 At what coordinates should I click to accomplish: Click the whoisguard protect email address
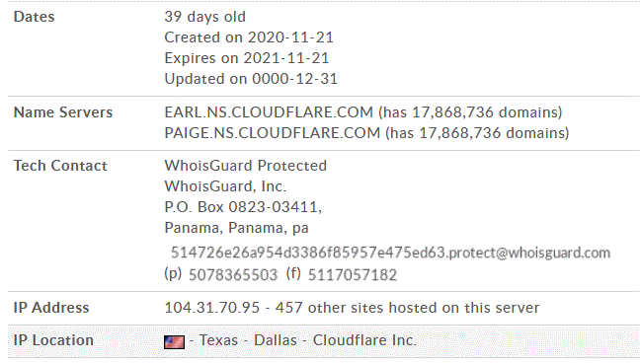click(390, 253)
